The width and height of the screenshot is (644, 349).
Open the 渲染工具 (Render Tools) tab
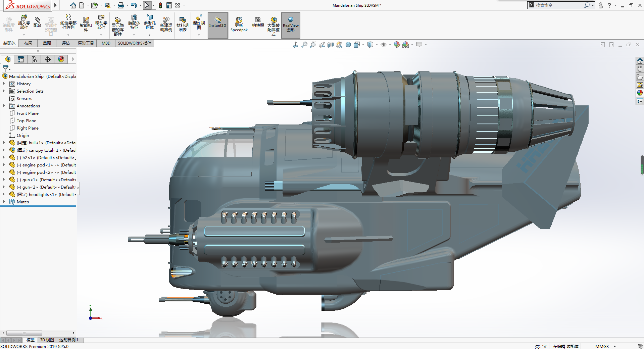[86, 43]
